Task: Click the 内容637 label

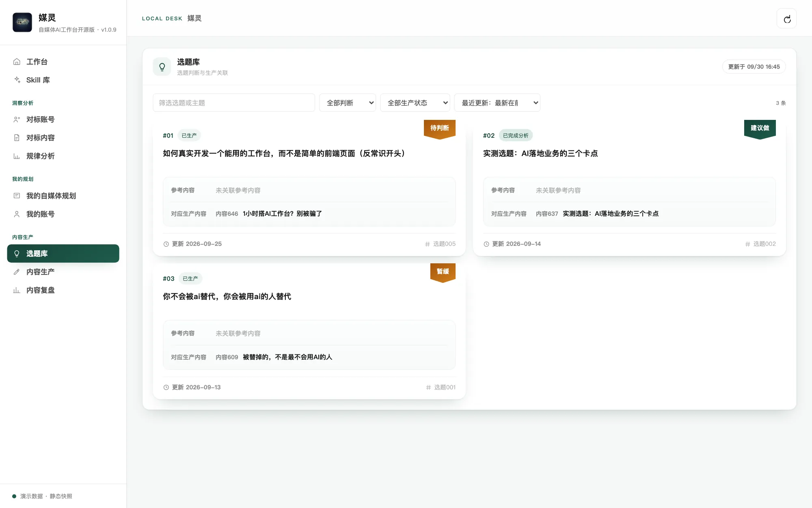Action: 547,214
